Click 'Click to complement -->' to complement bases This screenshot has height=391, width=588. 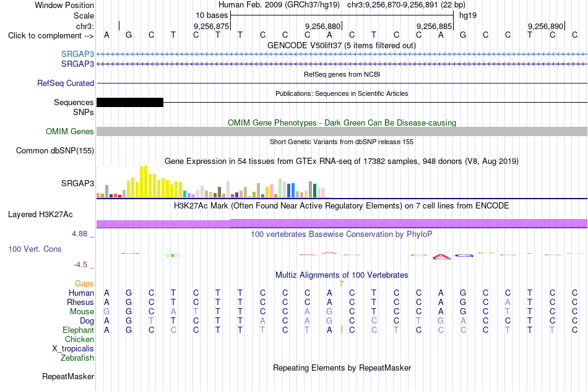click(x=51, y=36)
